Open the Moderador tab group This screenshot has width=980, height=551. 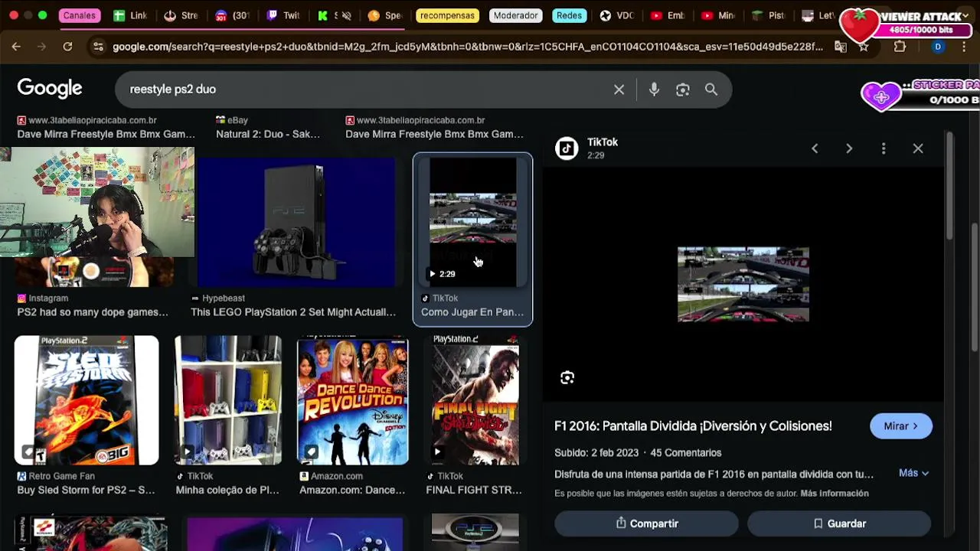tap(515, 15)
